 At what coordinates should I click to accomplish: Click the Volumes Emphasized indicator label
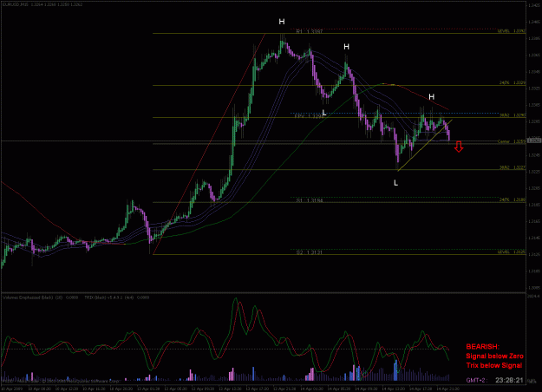click(x=40, y=297)
